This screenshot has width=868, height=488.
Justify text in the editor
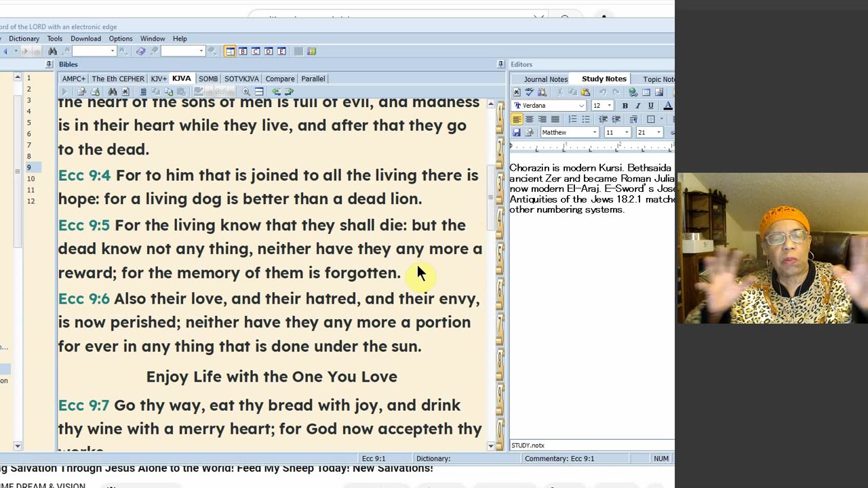click(x=555, y=119)
